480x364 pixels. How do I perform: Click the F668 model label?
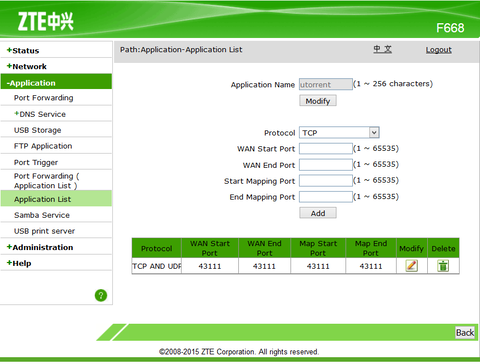pyautogui.click(x=450, y=28)
